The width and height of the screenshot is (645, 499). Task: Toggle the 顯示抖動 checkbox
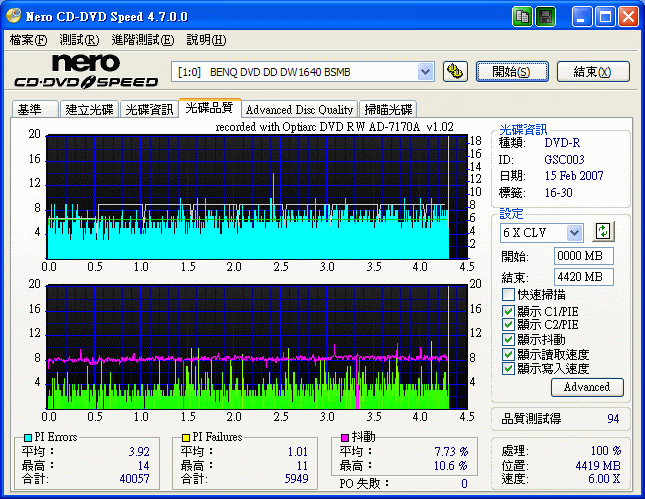click(508, 340)
